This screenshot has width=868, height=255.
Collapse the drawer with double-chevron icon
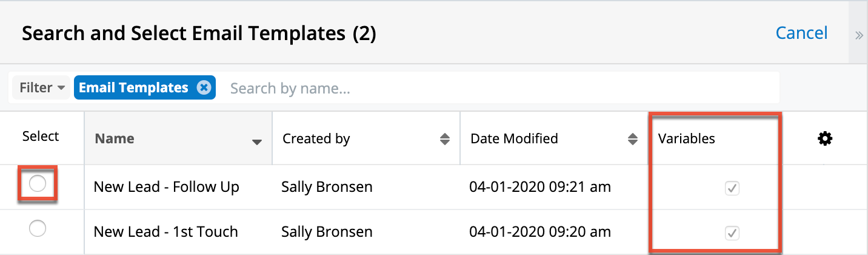[859, 35]
